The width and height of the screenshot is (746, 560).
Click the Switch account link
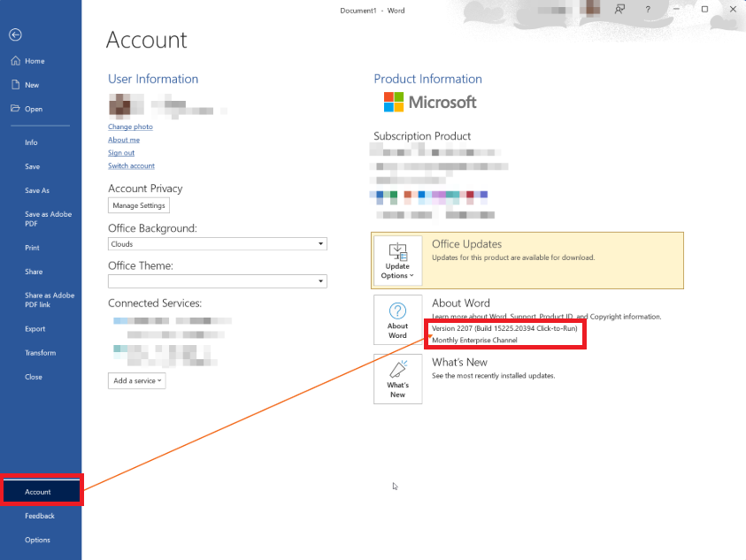(131, 165)
